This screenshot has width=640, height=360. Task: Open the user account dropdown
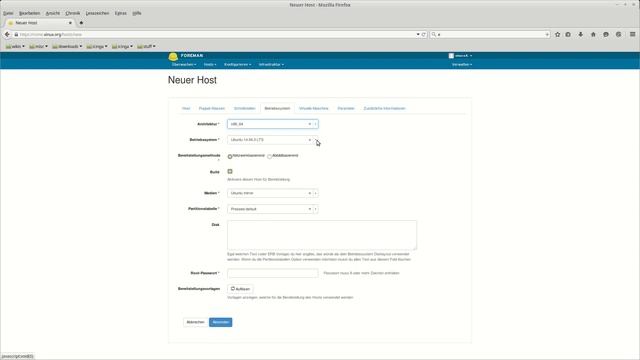coord(460,56)
